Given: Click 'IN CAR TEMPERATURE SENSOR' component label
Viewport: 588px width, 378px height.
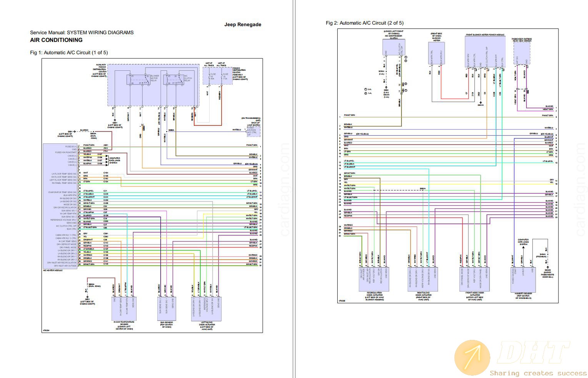Looking at the screenshot, I should coord(124,325).
